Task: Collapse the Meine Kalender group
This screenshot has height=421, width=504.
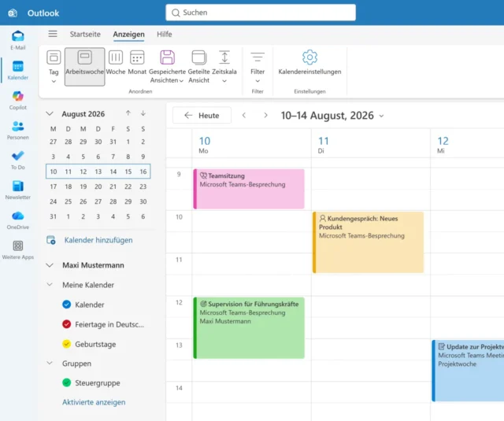Action: pyautogui.click(x=50, y=285)
